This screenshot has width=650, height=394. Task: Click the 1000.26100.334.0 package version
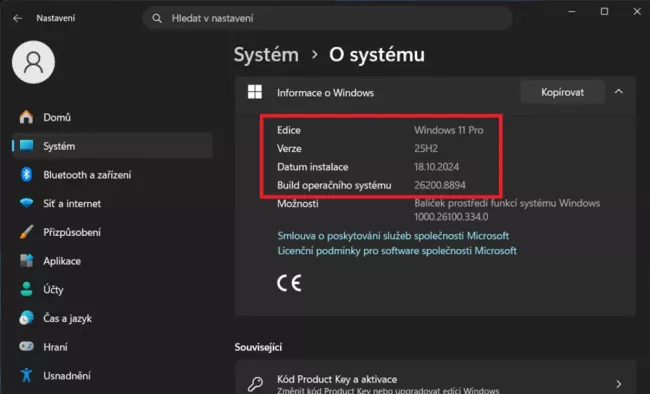(451, 216)
